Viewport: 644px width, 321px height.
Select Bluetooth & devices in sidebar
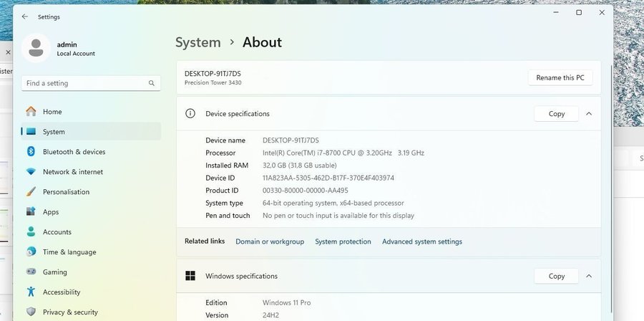74,152
